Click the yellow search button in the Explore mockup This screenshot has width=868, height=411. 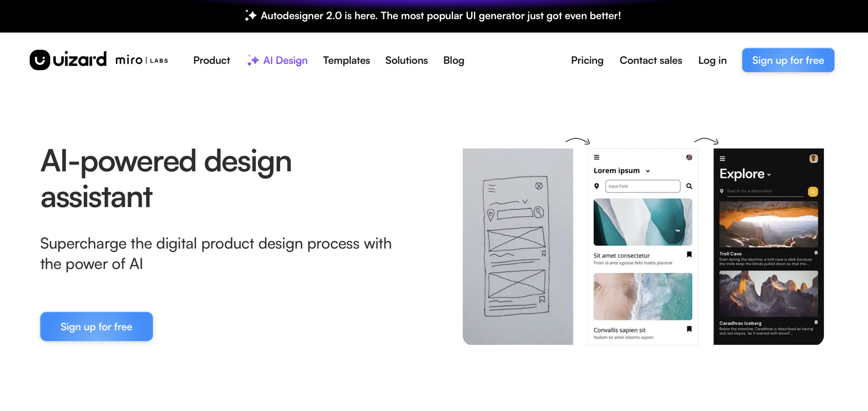click(813, 192)
